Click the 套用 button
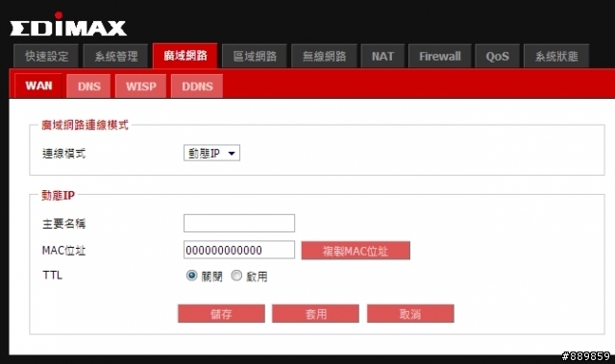Image resolution: width=615 pixels, height=364 pixels. point(316,313)
